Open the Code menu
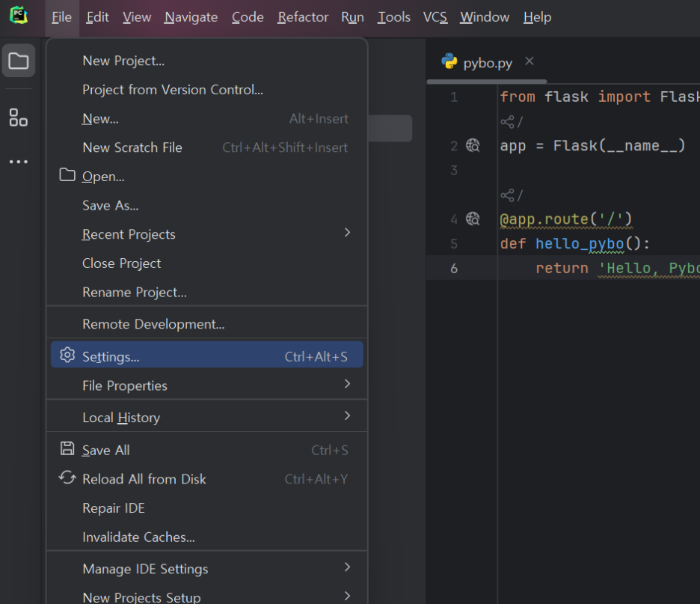This screenshot has height=604, width=700. click(248, 17)
